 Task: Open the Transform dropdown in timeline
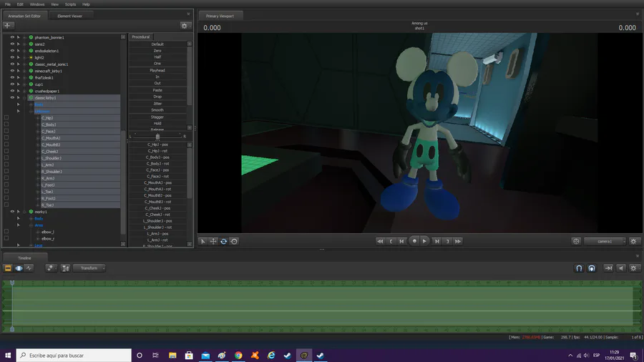[x=89, y=268]
